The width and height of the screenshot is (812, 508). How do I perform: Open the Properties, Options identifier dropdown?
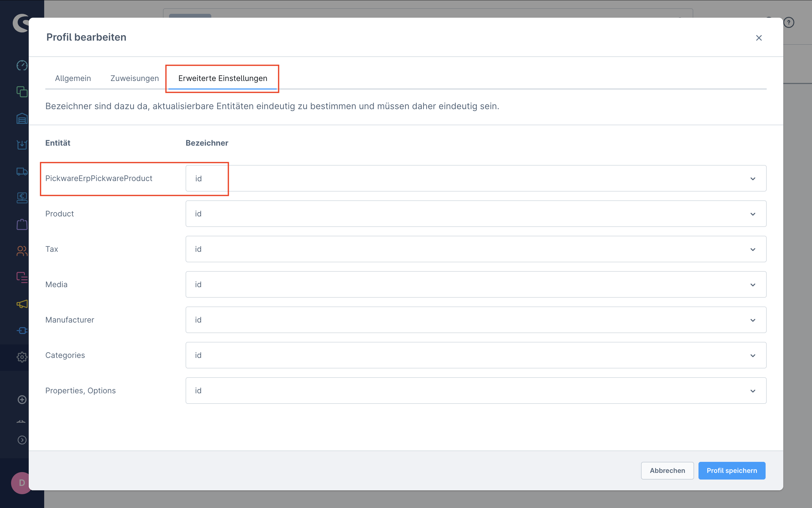click(476, 391)
